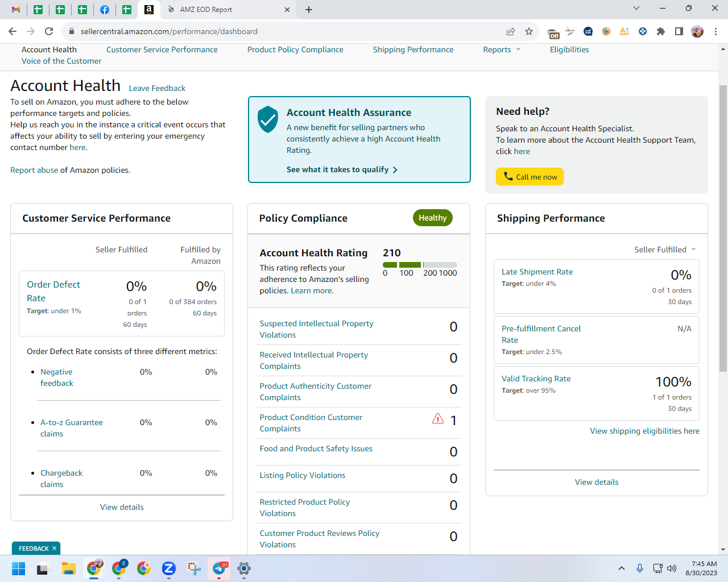The width and height of the screenshot is (728, 582).
Task: Dismiss the FEEDBACK tab with its X
Action: (x=55, y=548)
